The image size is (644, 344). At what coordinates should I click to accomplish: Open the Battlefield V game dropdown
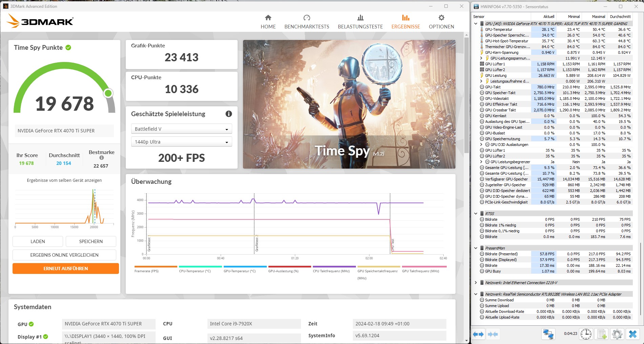[x=181, y=129]
